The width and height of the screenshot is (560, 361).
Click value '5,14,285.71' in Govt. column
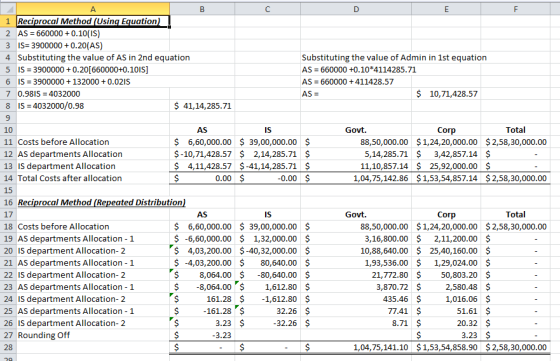[386, 154]
